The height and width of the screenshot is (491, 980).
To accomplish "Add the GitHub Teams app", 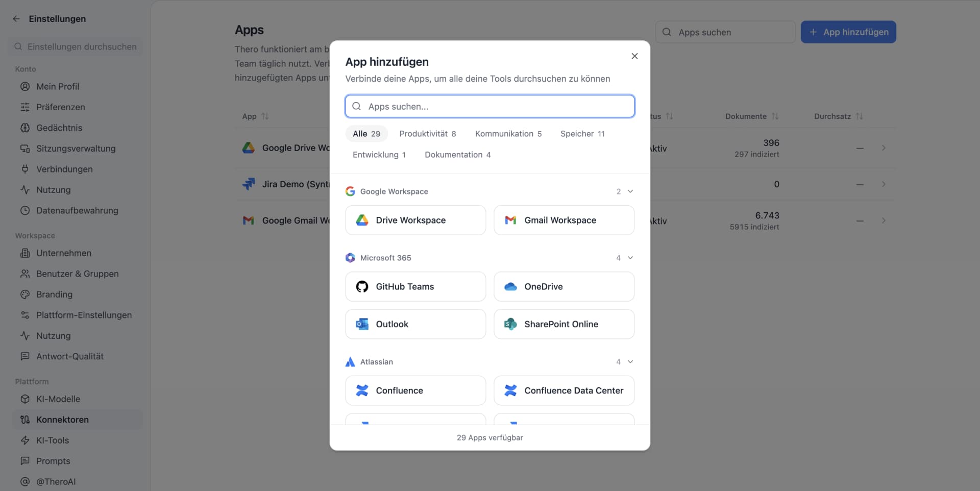I will (x=415, y=286).
